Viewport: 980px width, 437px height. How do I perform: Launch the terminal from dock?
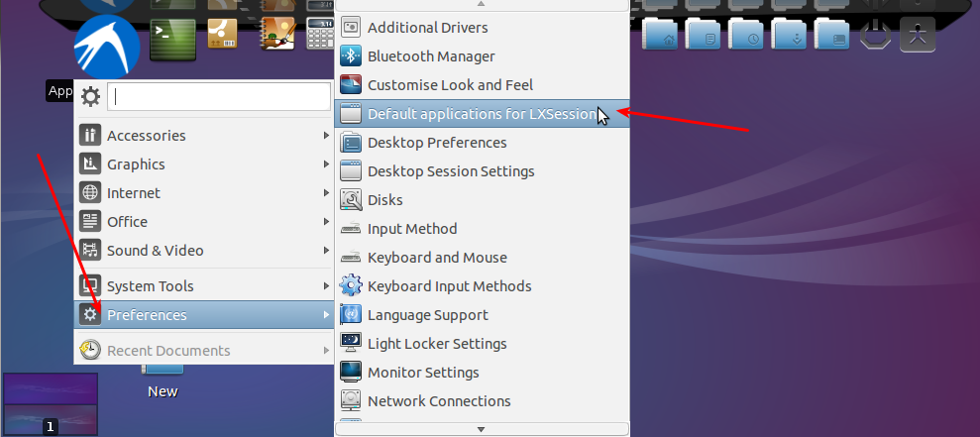point(172,40)
